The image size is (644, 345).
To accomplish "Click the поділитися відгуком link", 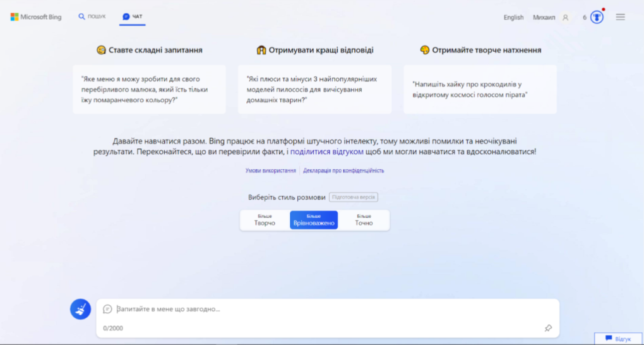I will [326, 152].
